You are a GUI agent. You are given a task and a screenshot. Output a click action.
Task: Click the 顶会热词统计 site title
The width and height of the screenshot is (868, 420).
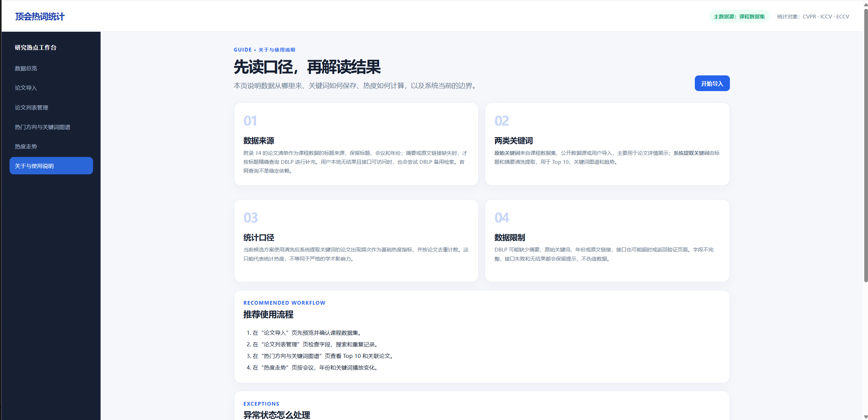[x=40, y=16]
